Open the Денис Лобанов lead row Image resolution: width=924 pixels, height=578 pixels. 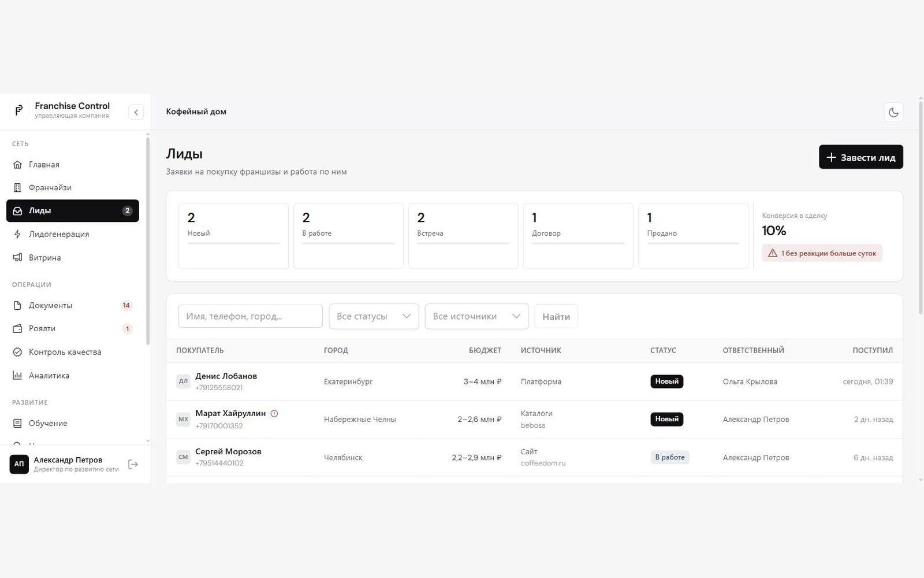point(534,381)
